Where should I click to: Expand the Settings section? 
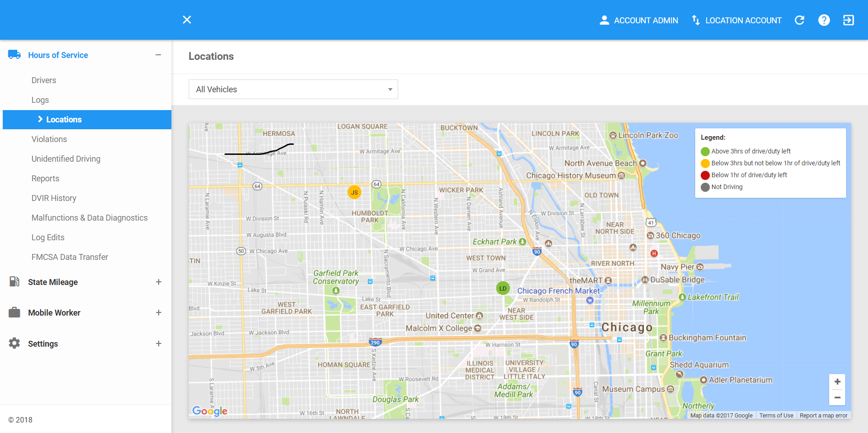point(159,343)
